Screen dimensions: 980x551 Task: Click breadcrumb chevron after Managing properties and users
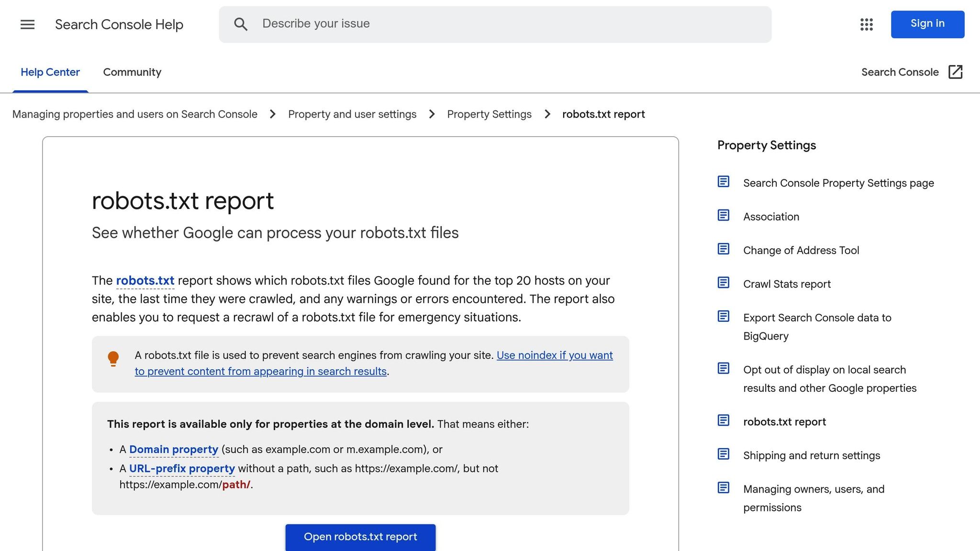(273, 114)
